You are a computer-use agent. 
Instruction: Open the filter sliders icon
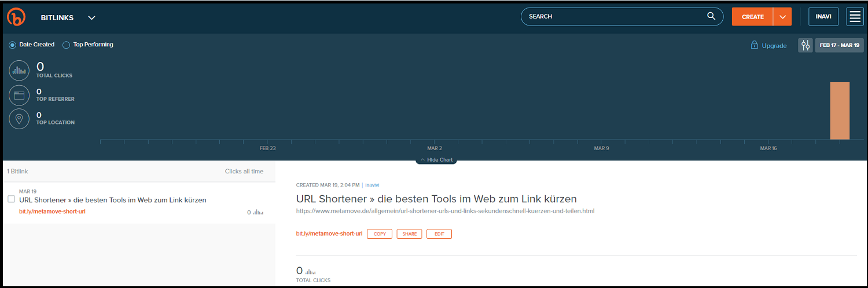(805, 45)
